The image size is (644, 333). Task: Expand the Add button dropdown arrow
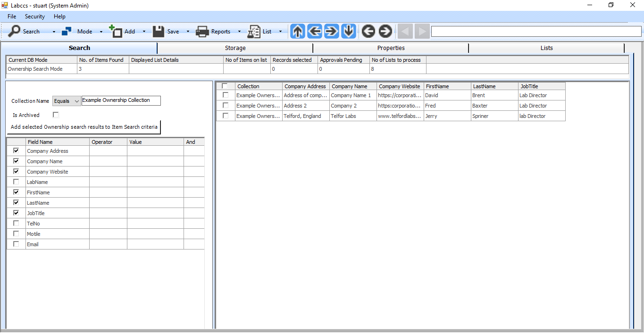click(144, 32)
